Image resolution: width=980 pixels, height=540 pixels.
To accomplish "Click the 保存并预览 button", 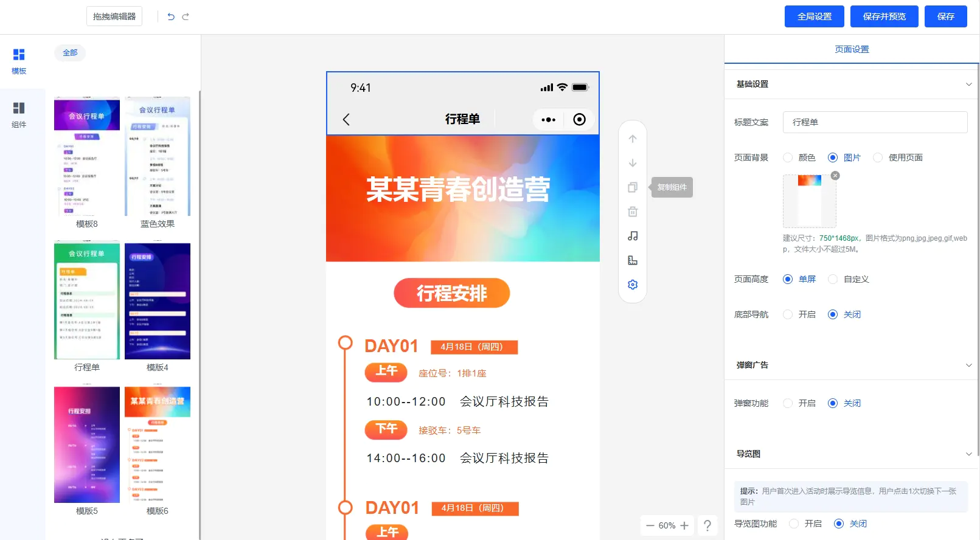I will pos(884,16).
